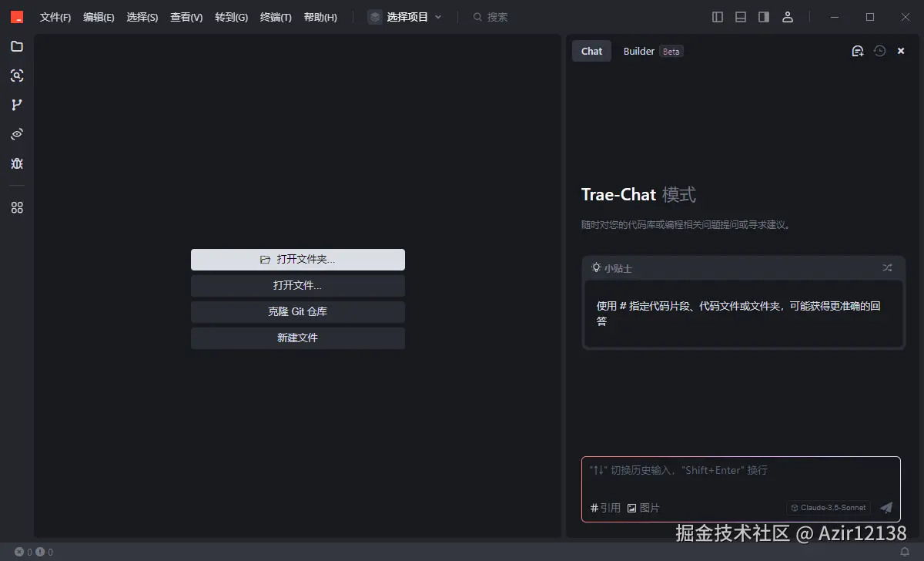Open the user account icon
Viewport: 924px width, 561px height.
(788, 17)
